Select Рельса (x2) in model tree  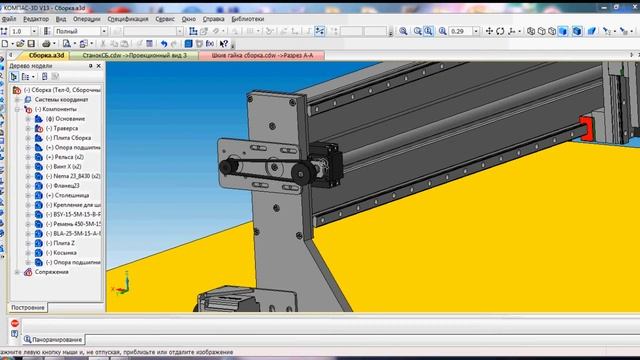click(x=64, y=157)
